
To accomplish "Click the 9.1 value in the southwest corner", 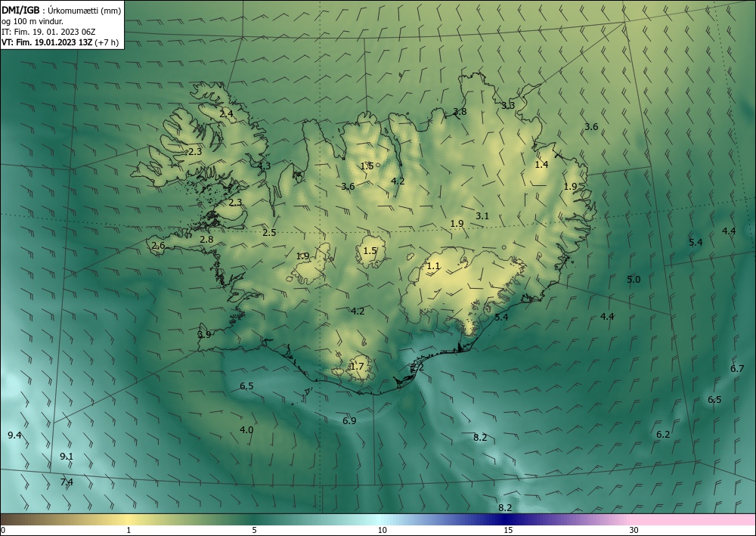I will pyautogui.click(x=67, y=457).
